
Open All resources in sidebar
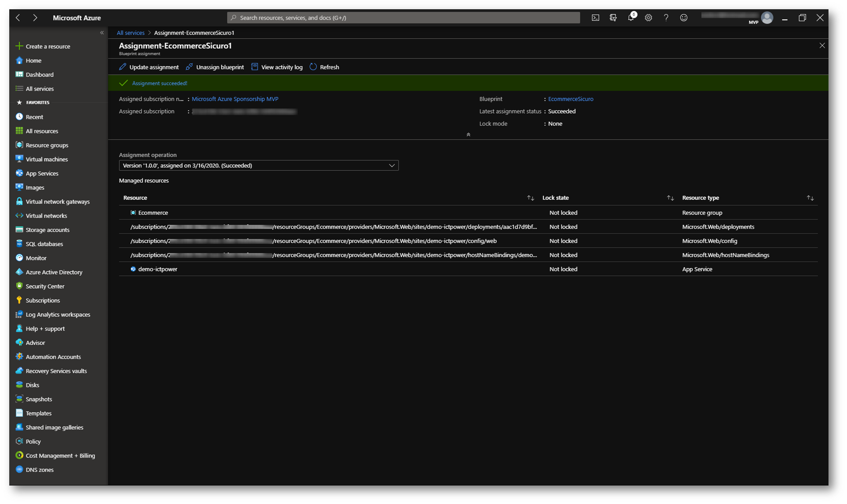[x=37, y=131]
